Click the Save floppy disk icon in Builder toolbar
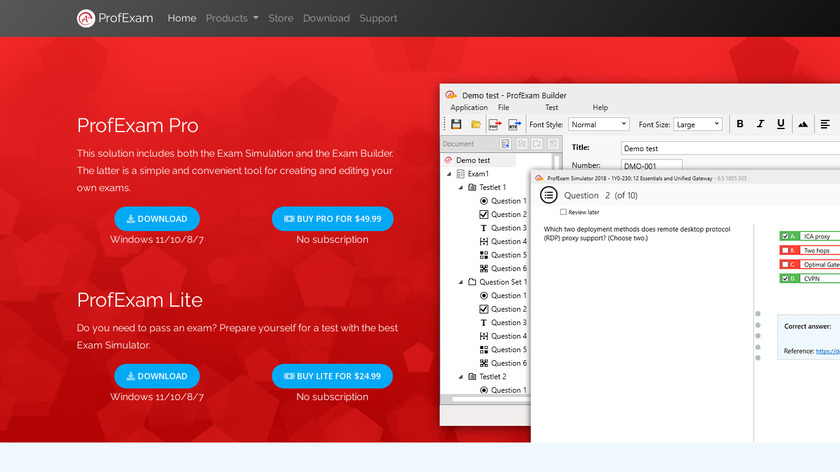 point(456,124)
